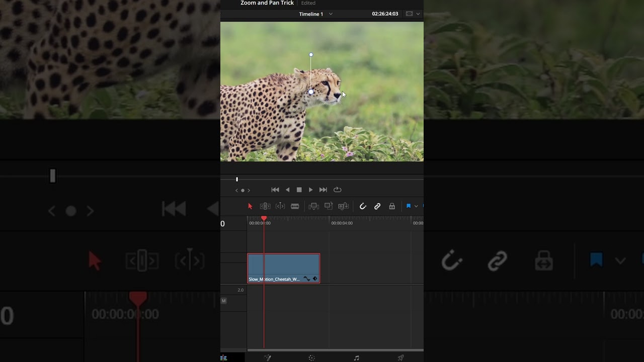The width and height of the screenshot is (644, 362).
Task: Toggle Position Lock padlock
Action: (392, 206)
